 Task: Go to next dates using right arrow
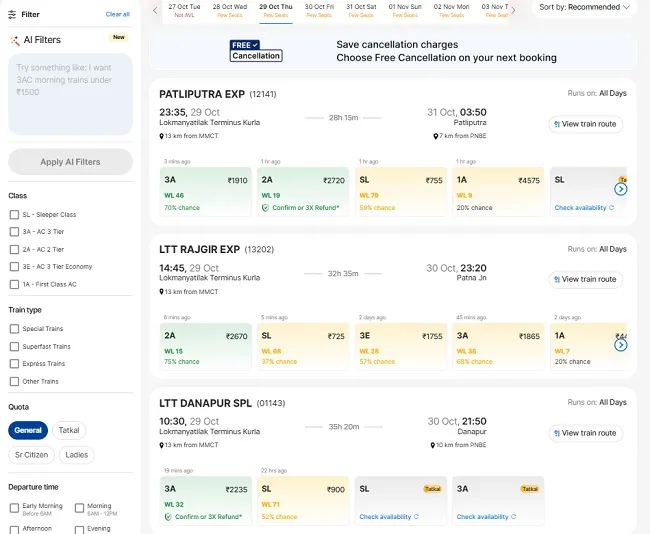(x=513, y=10)
